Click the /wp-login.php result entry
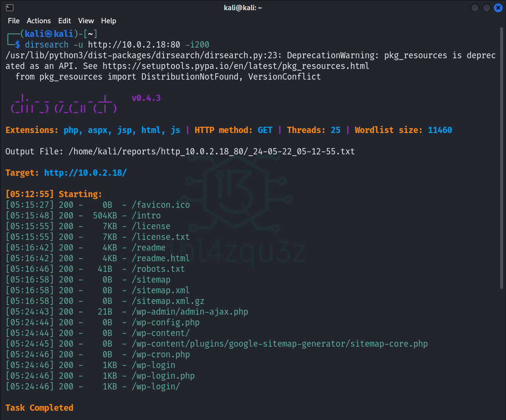The height and width of the screenshot is (420, 506). [x=163, y=376]
